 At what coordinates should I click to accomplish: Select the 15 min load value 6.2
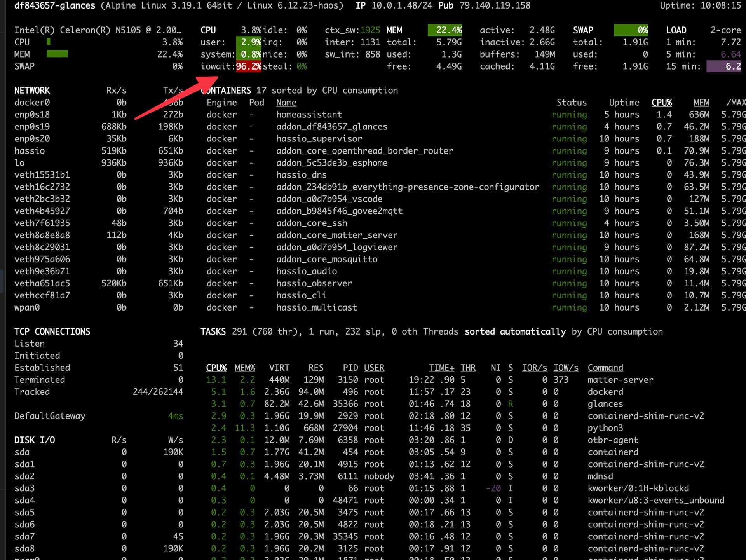pyautogui.click(x=724, y=66)
